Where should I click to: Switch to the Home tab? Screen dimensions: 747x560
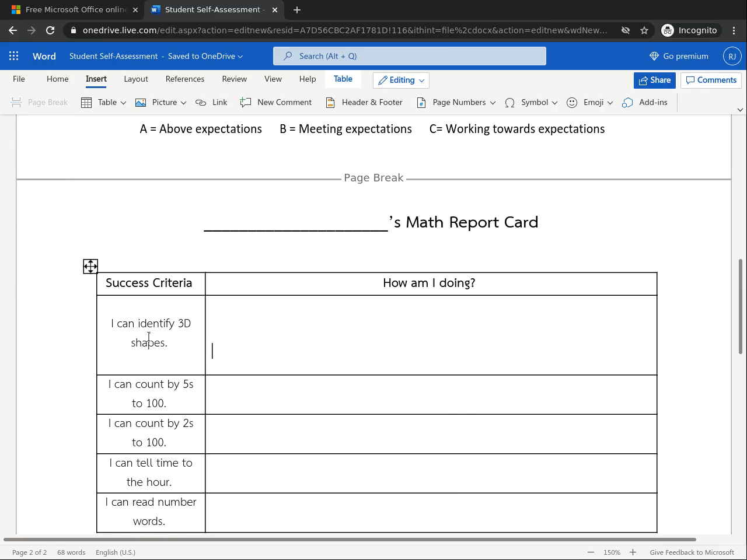coord(58,79)
